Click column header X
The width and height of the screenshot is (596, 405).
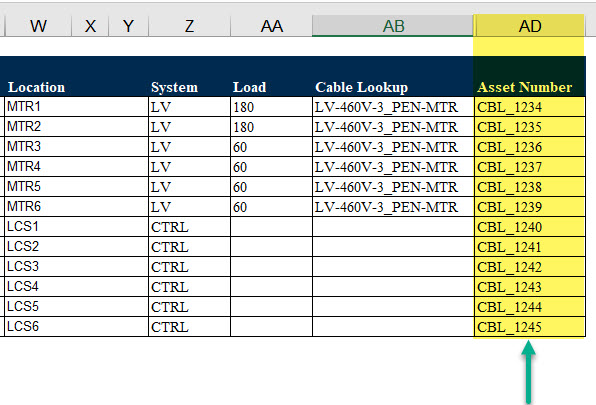point(90,26)
